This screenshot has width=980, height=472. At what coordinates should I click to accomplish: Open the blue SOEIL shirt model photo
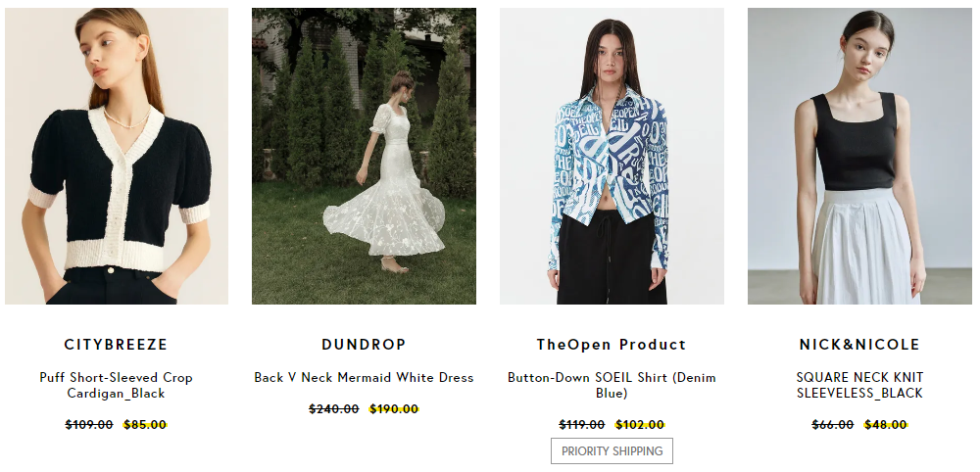(612, 156)
